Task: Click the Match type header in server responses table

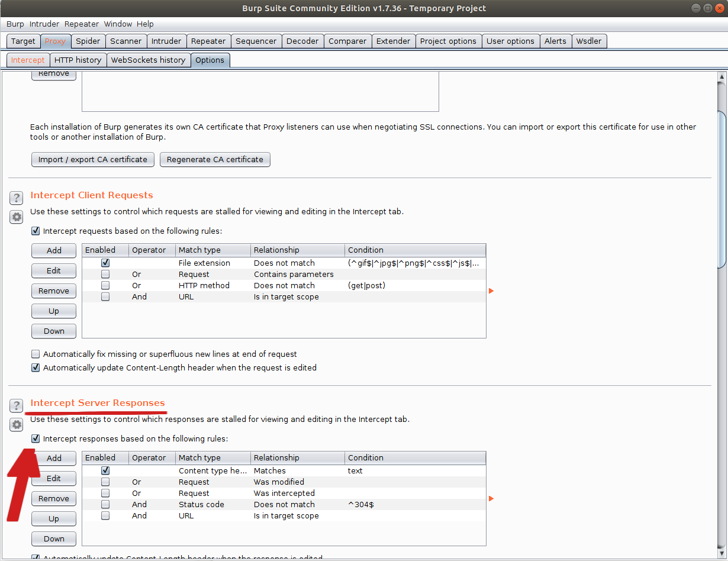Action: 213,458
